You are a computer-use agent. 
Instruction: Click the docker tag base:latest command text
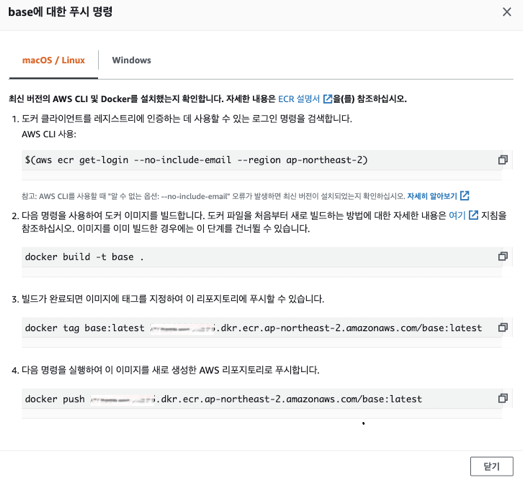pos(253,328)
